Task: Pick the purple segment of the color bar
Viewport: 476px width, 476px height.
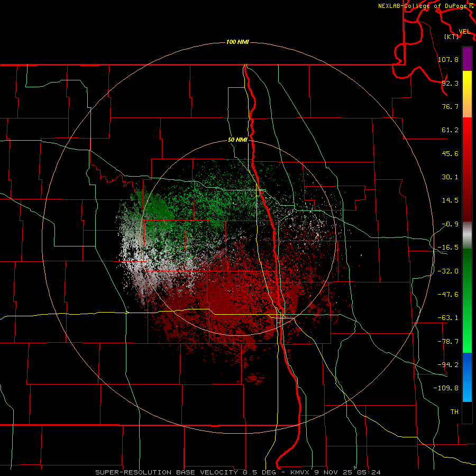Action: point(467,59)
